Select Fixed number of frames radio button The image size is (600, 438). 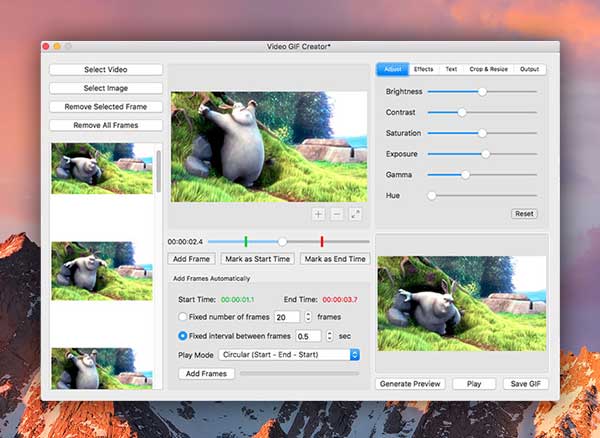pyautogui.click(x=183, y=317)
